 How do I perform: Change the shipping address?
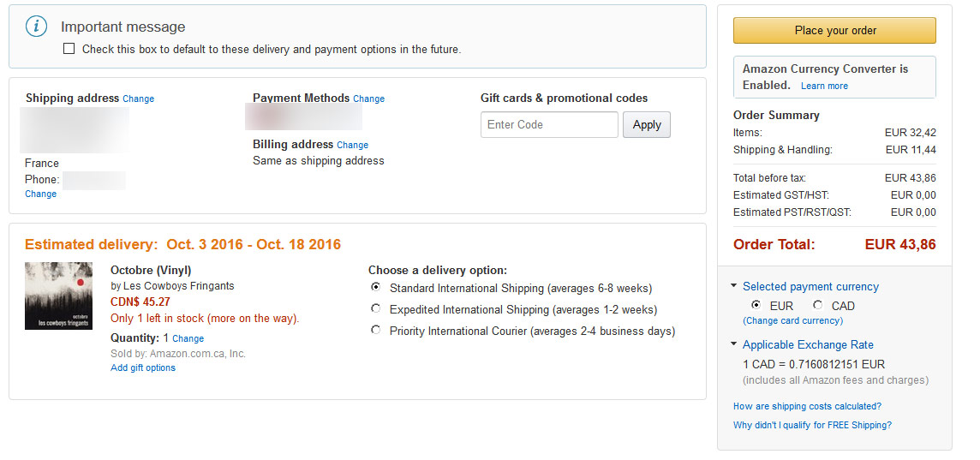138,99
